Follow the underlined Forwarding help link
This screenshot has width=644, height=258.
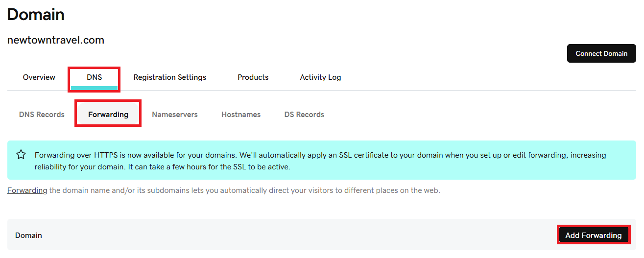click(x=27, y=190)
